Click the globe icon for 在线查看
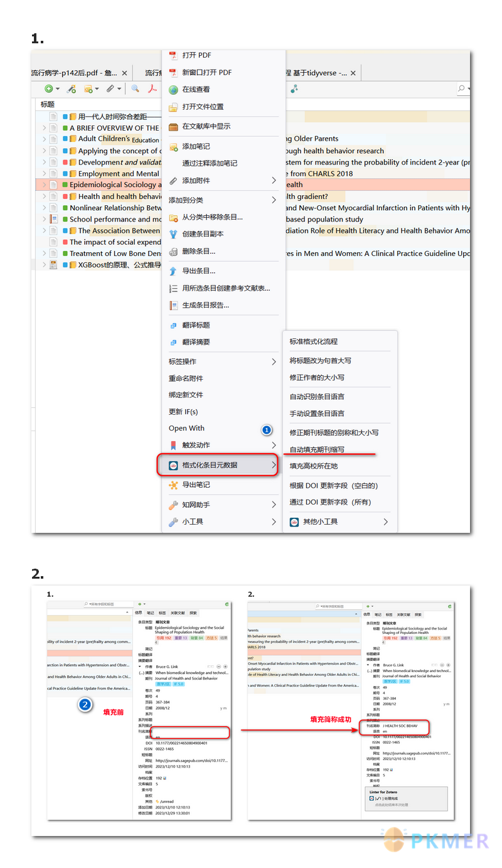 (174, 90)
